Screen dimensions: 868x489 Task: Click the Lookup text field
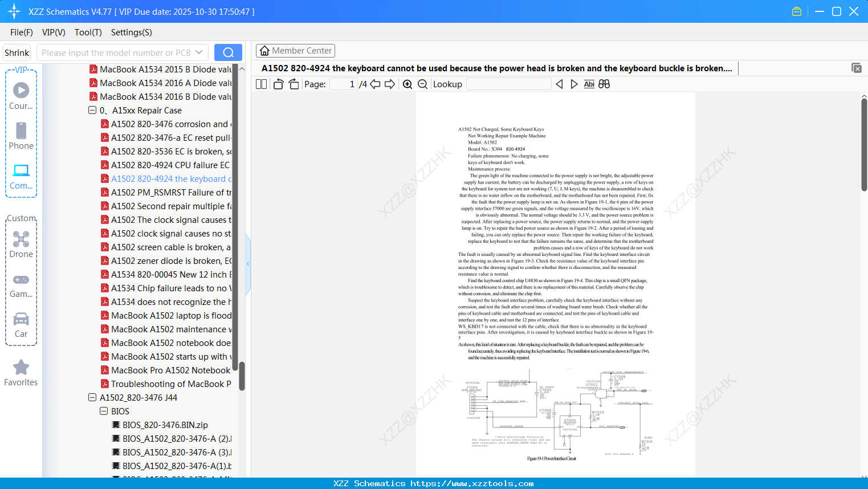[x=509, y=84]
